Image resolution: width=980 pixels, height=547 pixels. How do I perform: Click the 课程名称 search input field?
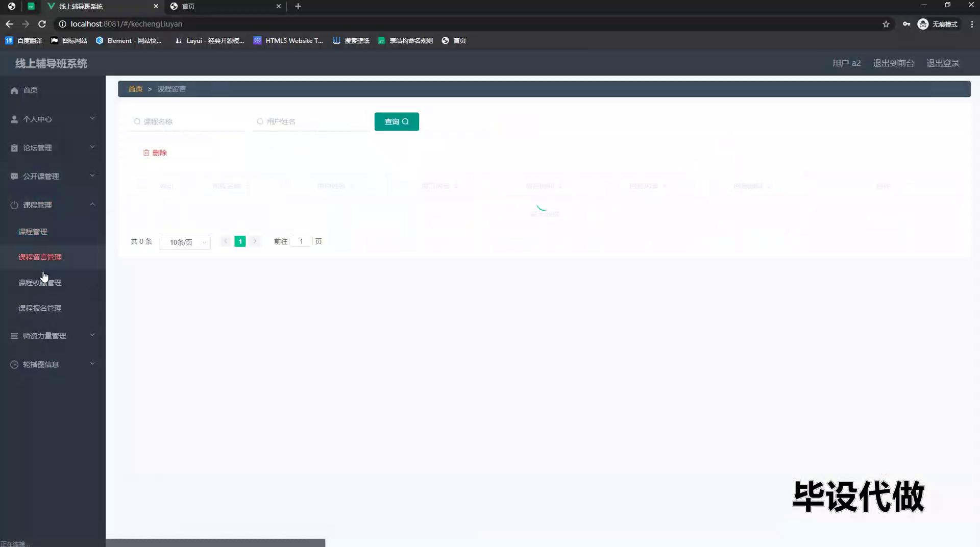[x=189, y=121]
